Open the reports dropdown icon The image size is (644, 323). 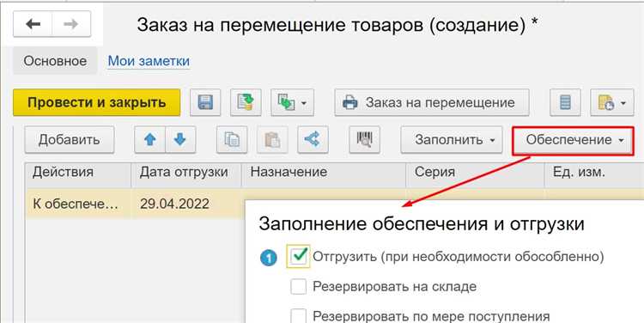click(x=611, y=102)
